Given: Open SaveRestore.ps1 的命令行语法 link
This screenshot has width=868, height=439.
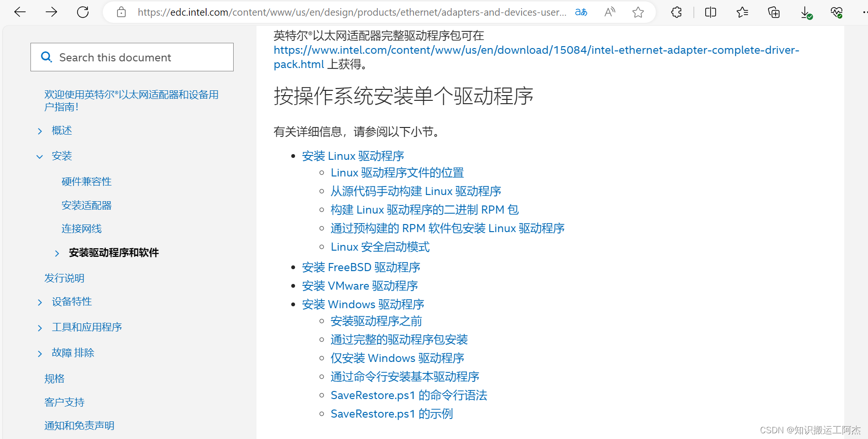Looking at the screenshot, I should pos(409,395).
